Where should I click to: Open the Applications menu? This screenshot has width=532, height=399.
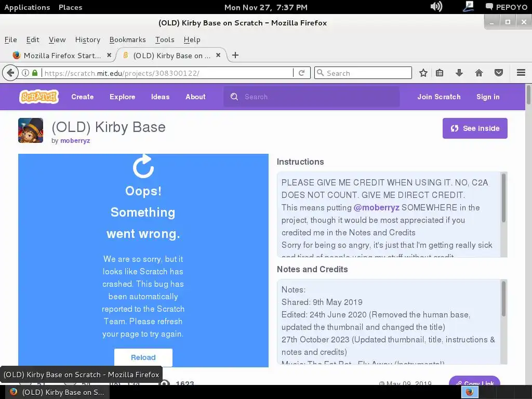pyautogui.click(x=27, y=7)
